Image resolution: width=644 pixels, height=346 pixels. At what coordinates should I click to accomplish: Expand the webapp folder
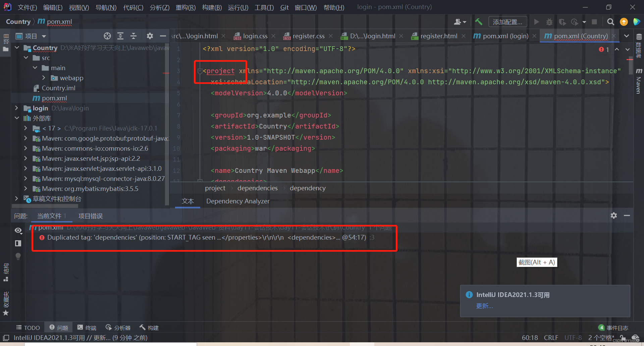(44, 78)
